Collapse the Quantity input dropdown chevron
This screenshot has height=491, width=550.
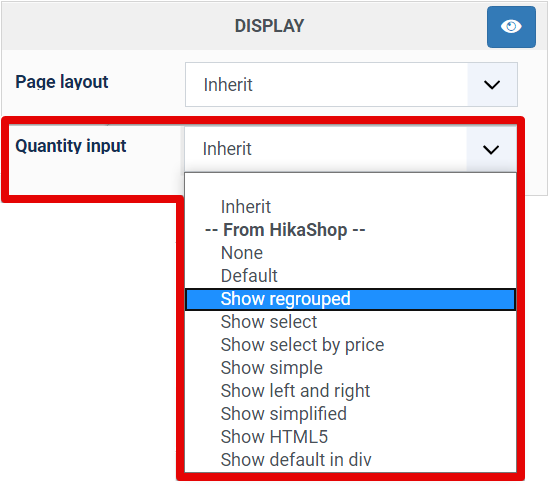click(491, 149)
